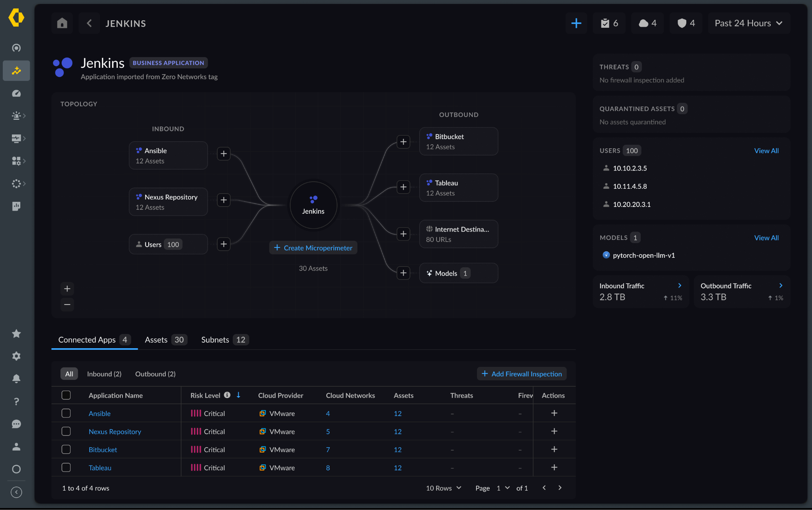The width and height of the screenshot is (812, 510).
Task: Go back using the left arrow beside JENKINS
Action: tap(89, 23)
